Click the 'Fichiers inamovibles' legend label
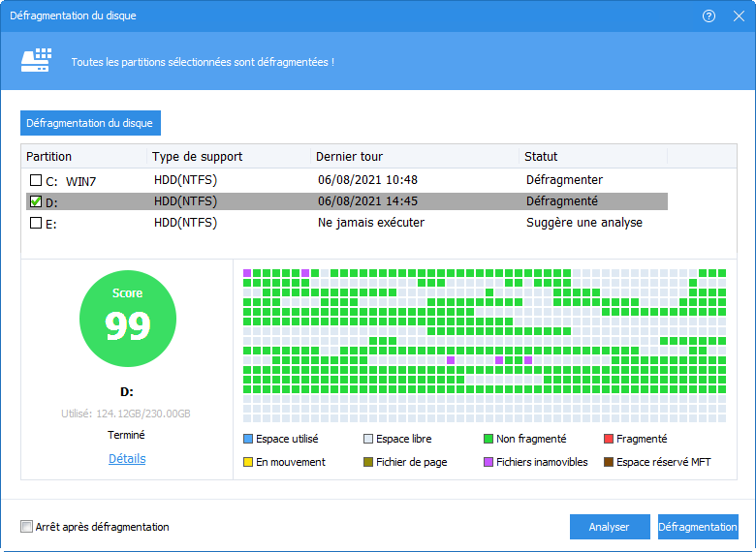This screenshot has height=552, width=756. [542, 462]
